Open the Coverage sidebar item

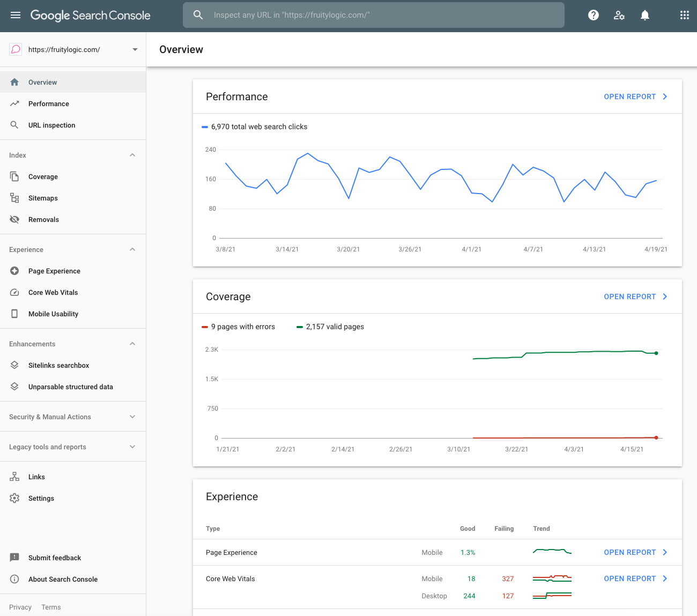(x=73, y=176)
